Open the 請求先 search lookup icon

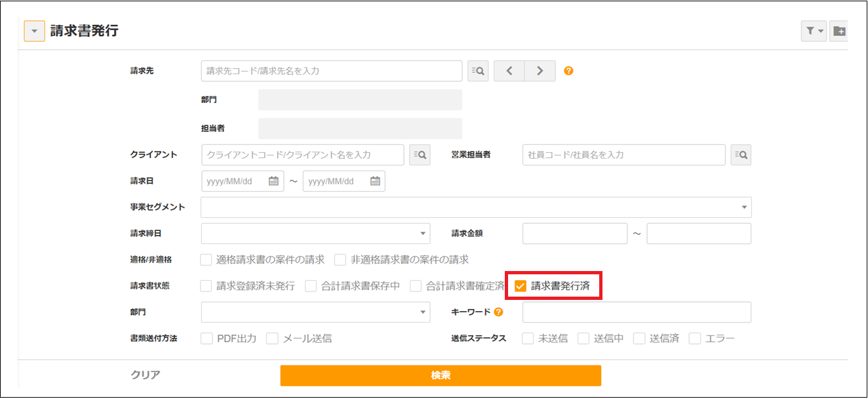click(x=478, y=71)
